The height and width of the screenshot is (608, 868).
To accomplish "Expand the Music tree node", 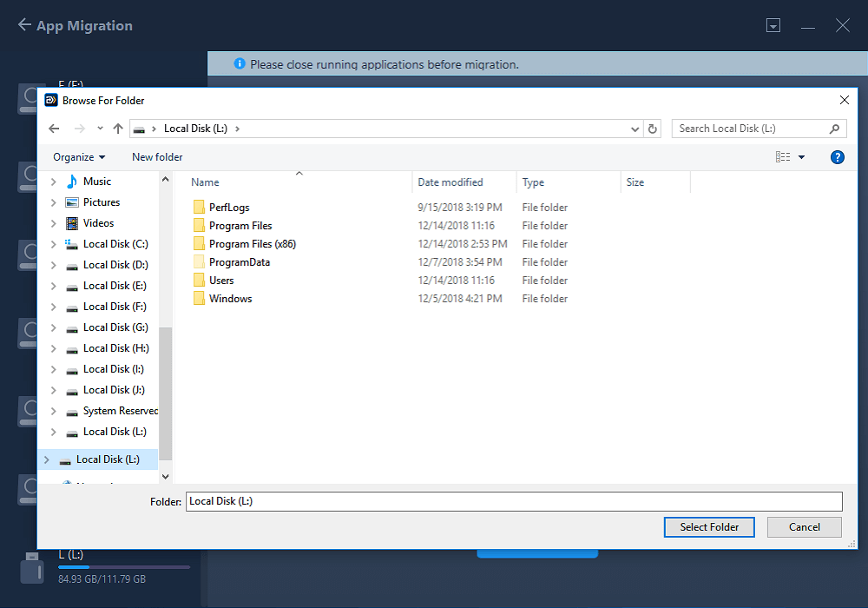I will coord(53,182).
